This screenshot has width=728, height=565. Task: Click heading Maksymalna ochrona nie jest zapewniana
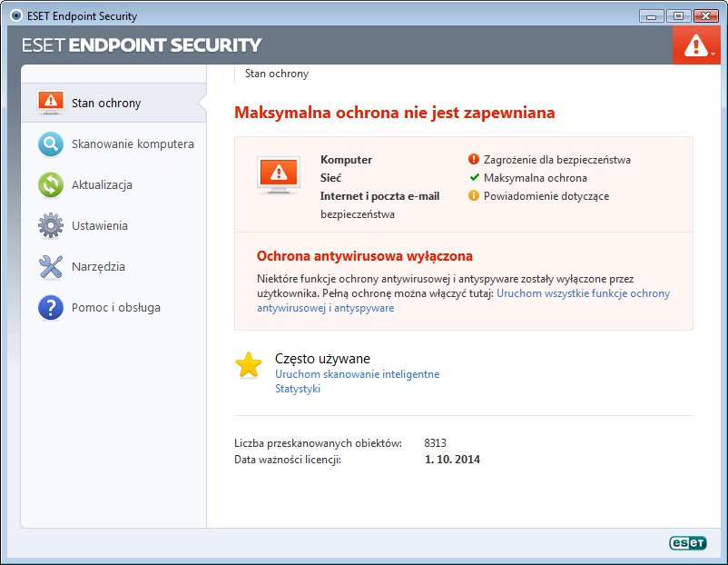tap(395, 113)
